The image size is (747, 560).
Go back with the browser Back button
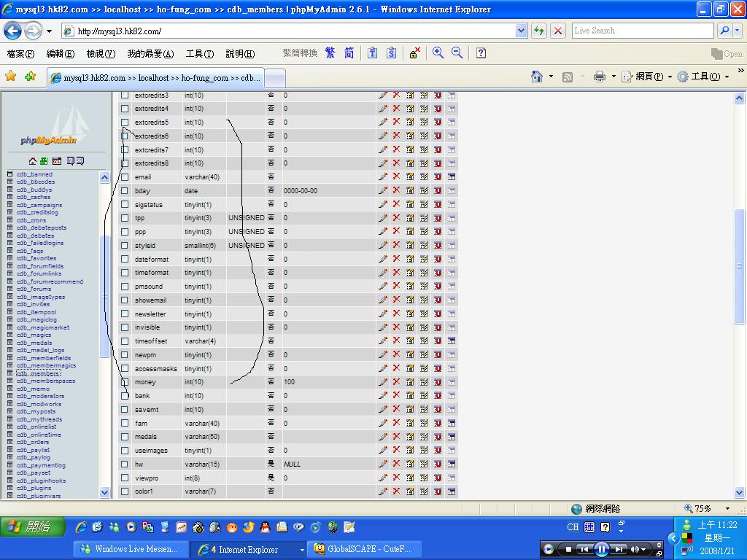[13, 31]
